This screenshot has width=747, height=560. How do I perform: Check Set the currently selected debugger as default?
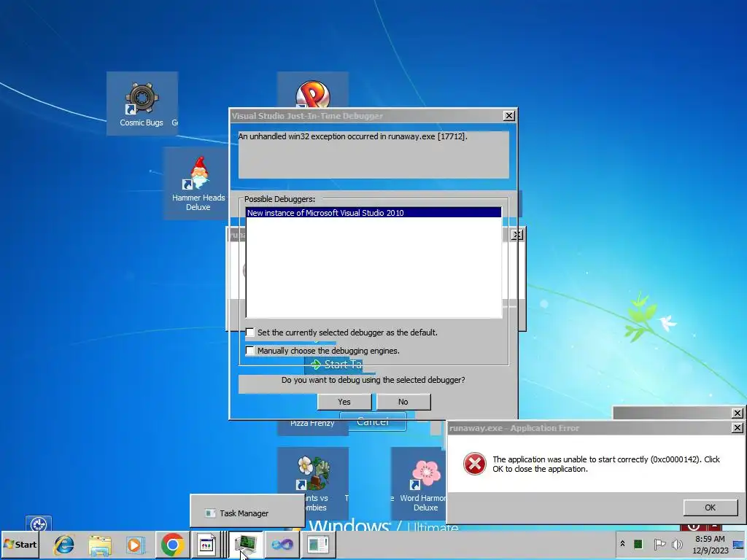250,332
